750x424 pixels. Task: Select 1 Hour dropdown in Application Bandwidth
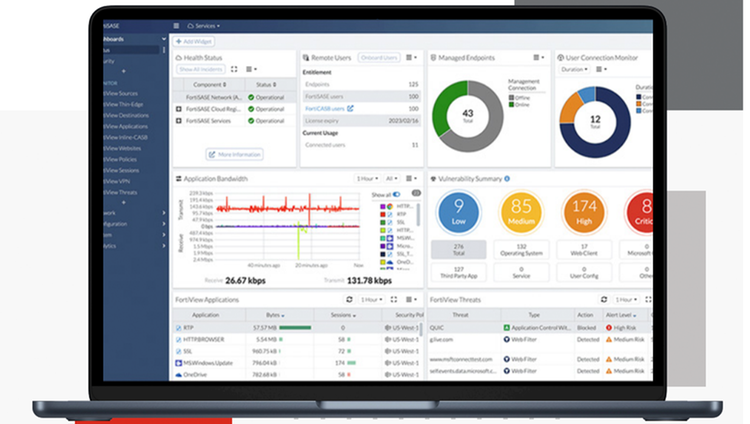pyautogui.click(x=367, y=179)
